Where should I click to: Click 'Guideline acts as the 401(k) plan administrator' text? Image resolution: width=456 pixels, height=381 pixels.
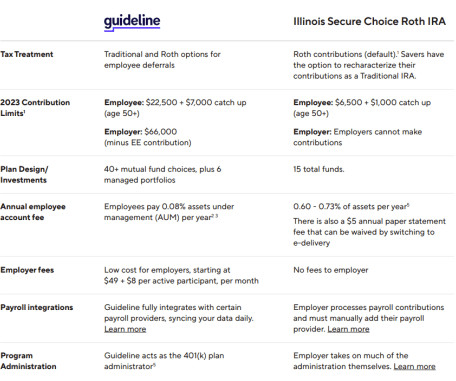tap(164, 361)
